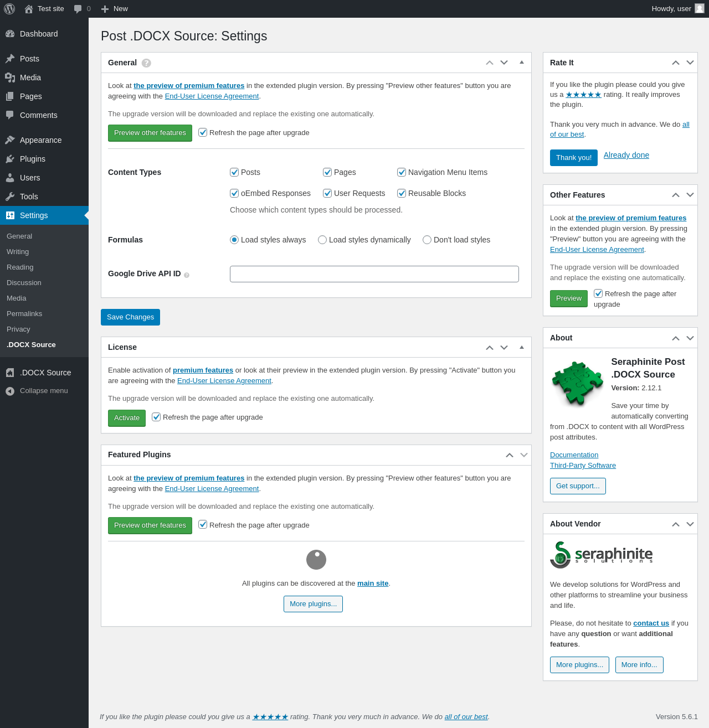Toggle Navigation Menu Items checkbox
709x728 pixels.
coord(402,172)
